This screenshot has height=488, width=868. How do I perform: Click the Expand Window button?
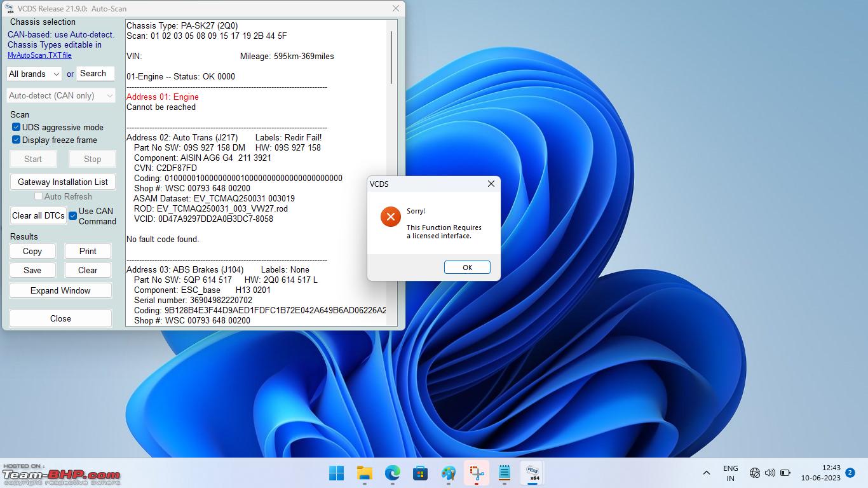tap(60, 290)
